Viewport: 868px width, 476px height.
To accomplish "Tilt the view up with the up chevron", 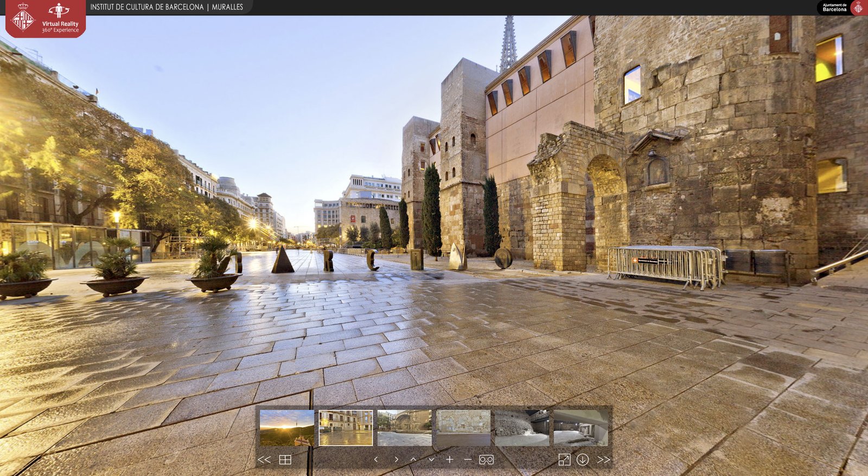I will coord(413,460).
